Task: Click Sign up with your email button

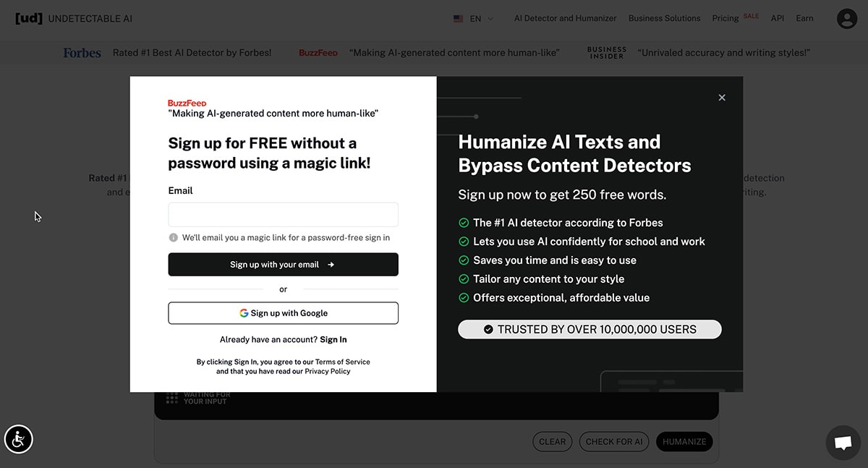Action: [283, 265]
